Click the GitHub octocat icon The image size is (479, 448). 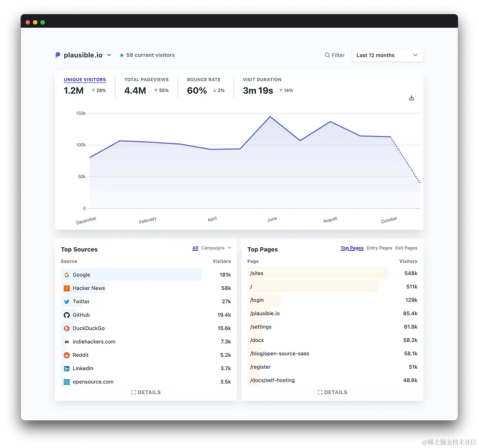click(67, 315)
